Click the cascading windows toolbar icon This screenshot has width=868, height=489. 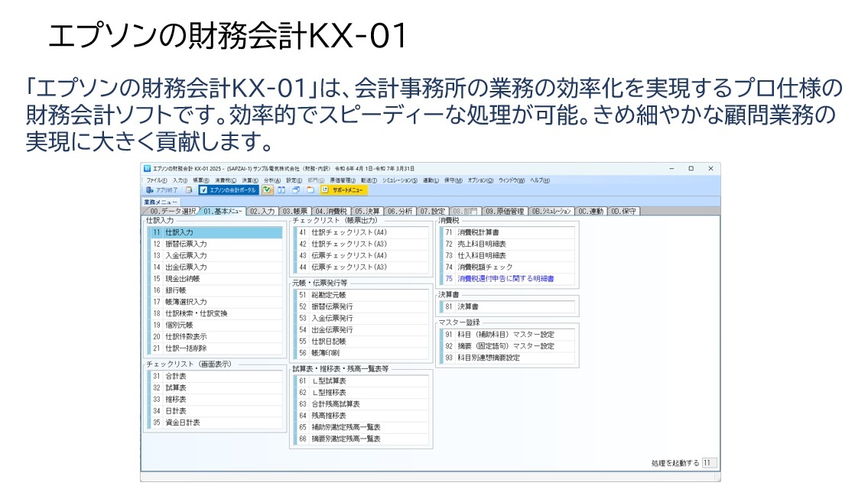pyautogui.click(x=296, y=189)
